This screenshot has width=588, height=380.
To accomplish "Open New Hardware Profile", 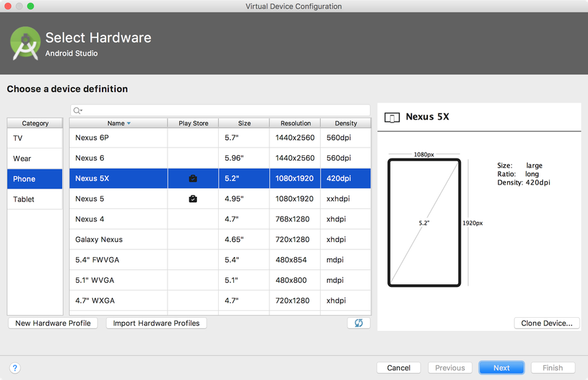I will tap(53, 323).
